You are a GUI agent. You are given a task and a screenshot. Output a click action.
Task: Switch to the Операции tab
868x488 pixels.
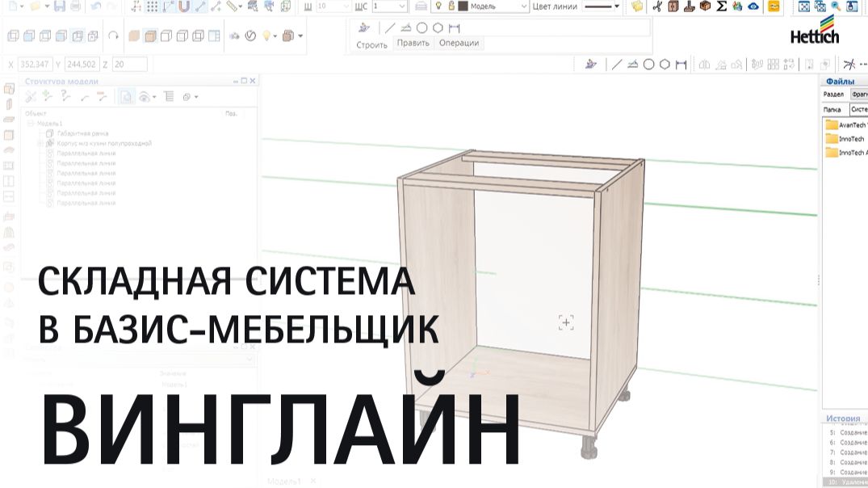click(459, 43)
